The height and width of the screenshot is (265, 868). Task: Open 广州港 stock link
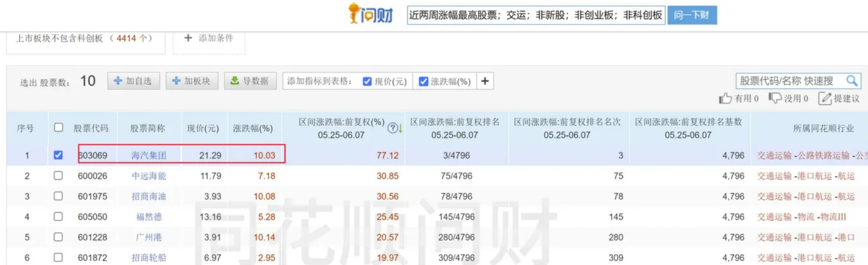(149, 237)
